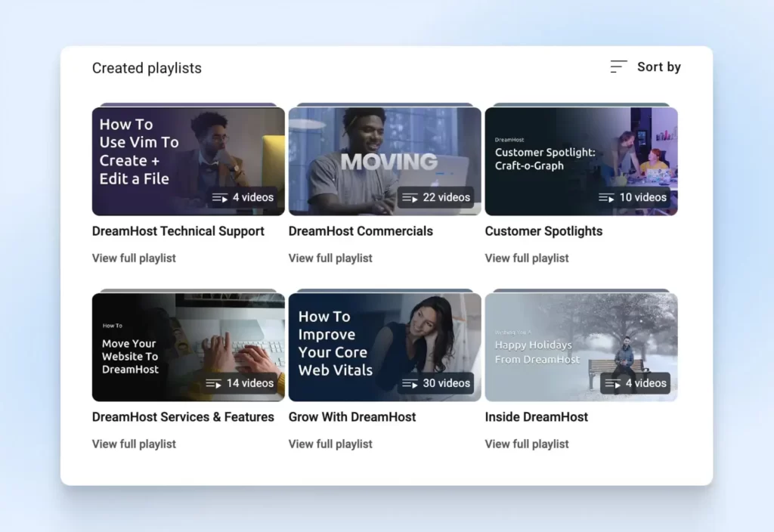Image resolution: width=774 pixels, height=532 pixels.
Task: Click the DreamHost Technical Support playlist title
Action: click(x=178, y=231)
